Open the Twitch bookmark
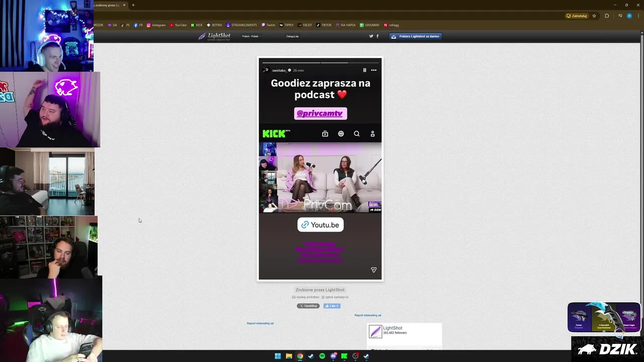The height and width of the screenshot is (362, 644). [269, 25]
